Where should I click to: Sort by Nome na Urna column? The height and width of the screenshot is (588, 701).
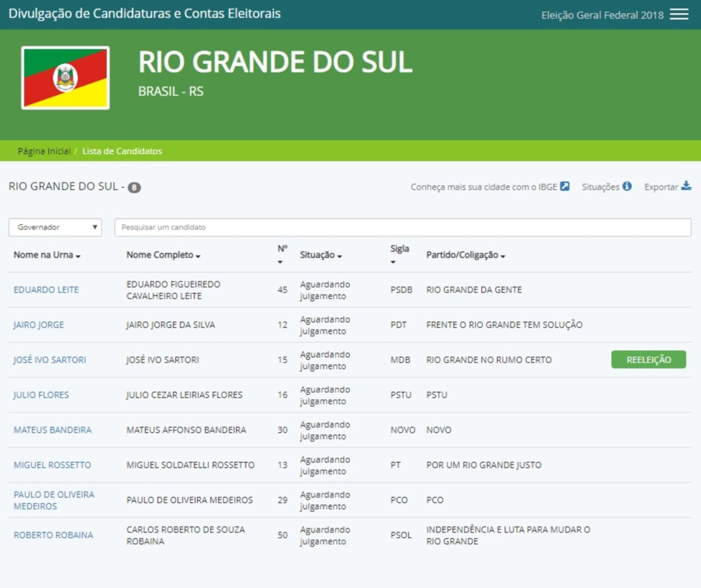[x=47, y=255]
